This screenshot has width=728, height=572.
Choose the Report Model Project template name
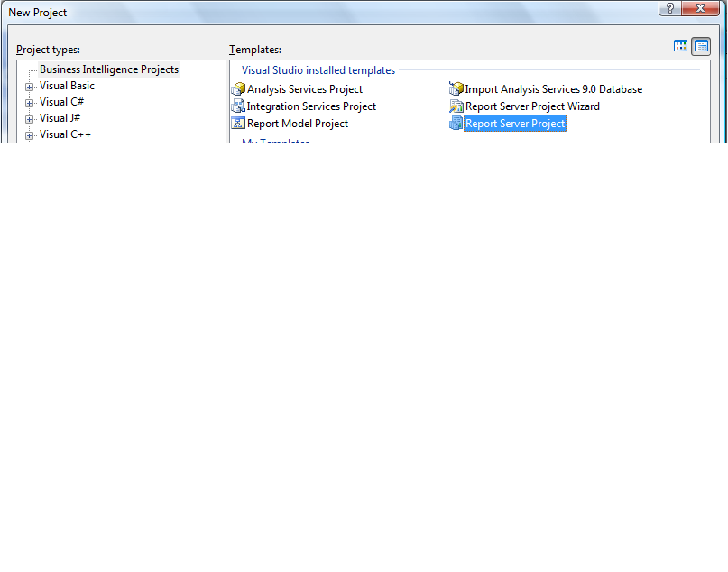[x=298, y=124]
